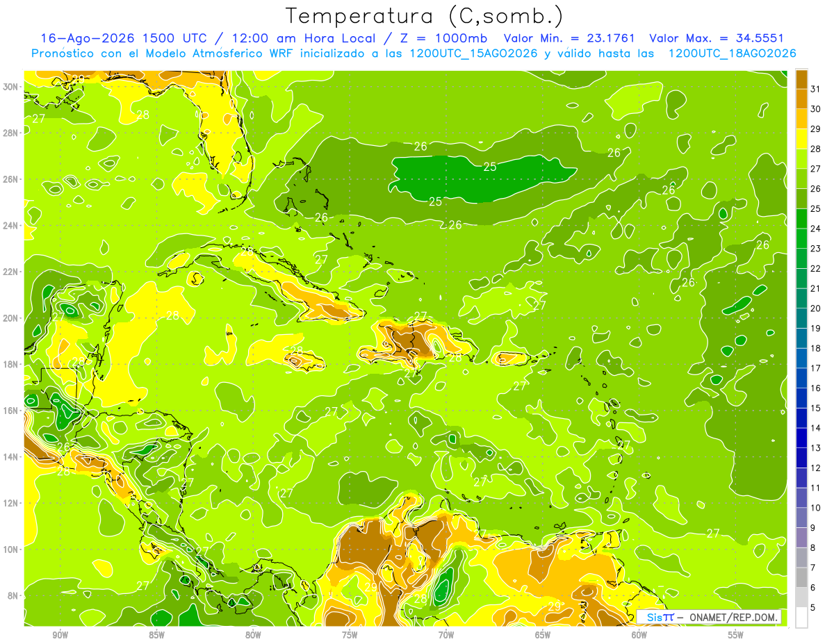
Task: Click the colorbar label 13
Action: coord(816,448)
